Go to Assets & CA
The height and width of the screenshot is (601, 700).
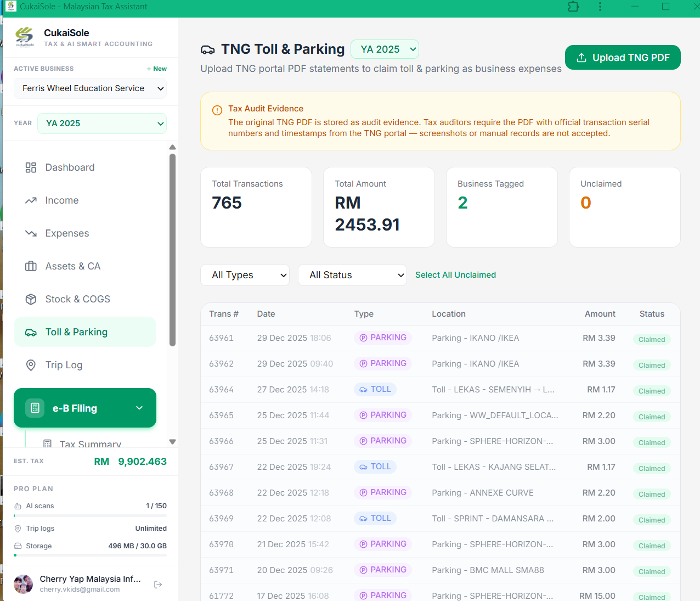point(85,266)
